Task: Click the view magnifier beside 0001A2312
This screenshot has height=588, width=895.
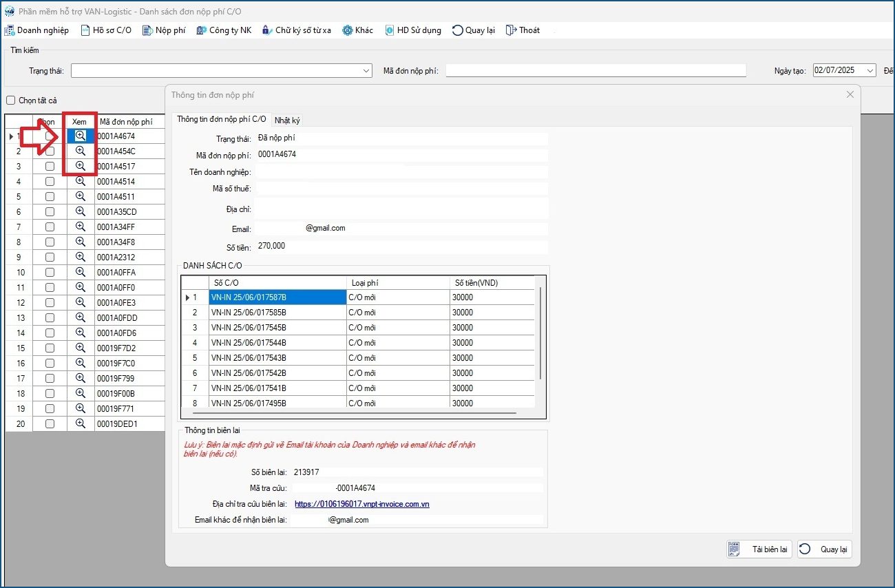Action: (81, 257)
